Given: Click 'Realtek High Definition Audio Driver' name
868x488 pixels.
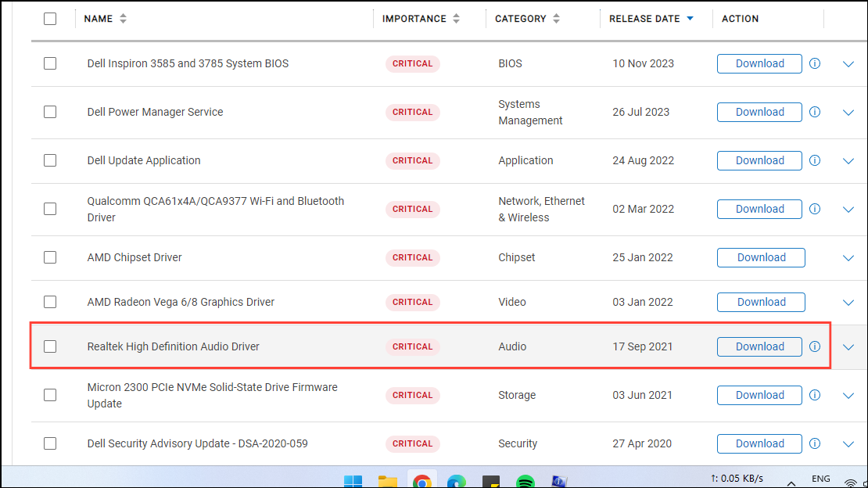Looking at the screenshot, I should coord(174,346).
